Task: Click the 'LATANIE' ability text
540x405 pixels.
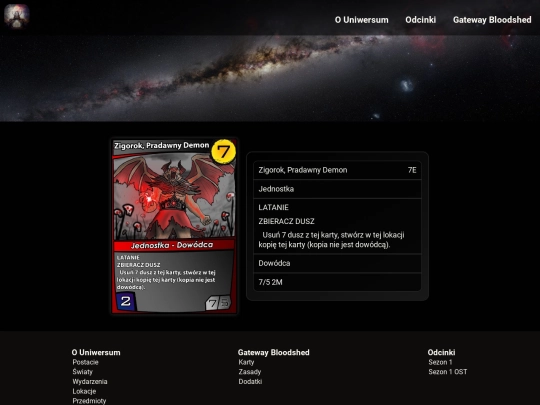Action: (x=273, y=207)
